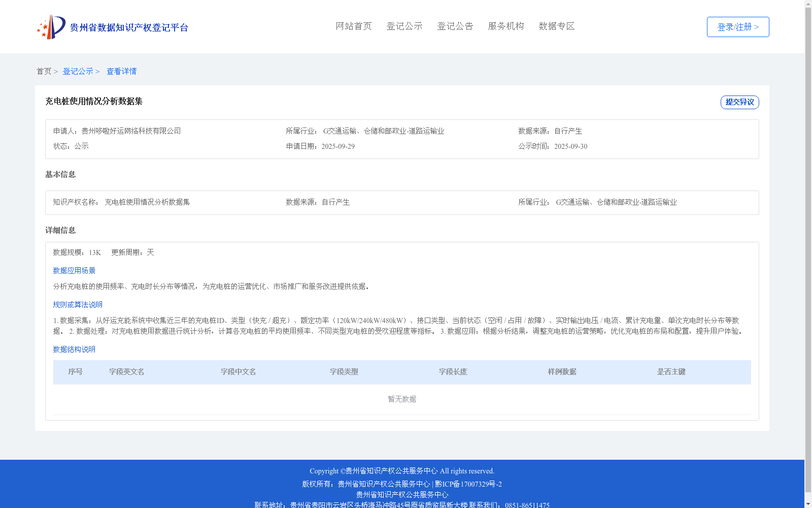Click the 登录/注册 button
Viewport: 812px width, 508px height.
coord(738,27)
